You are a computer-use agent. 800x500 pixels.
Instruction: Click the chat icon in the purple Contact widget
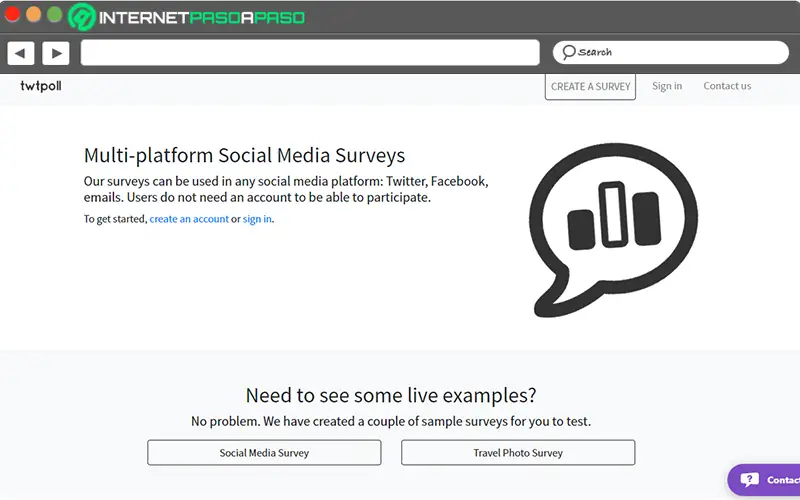[747, 480]
